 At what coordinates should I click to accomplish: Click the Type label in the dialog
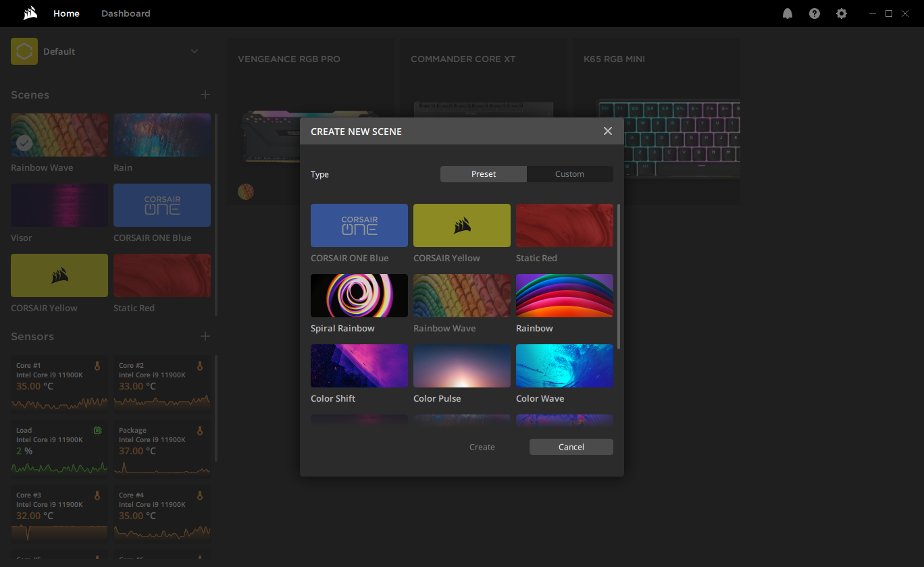319,175
